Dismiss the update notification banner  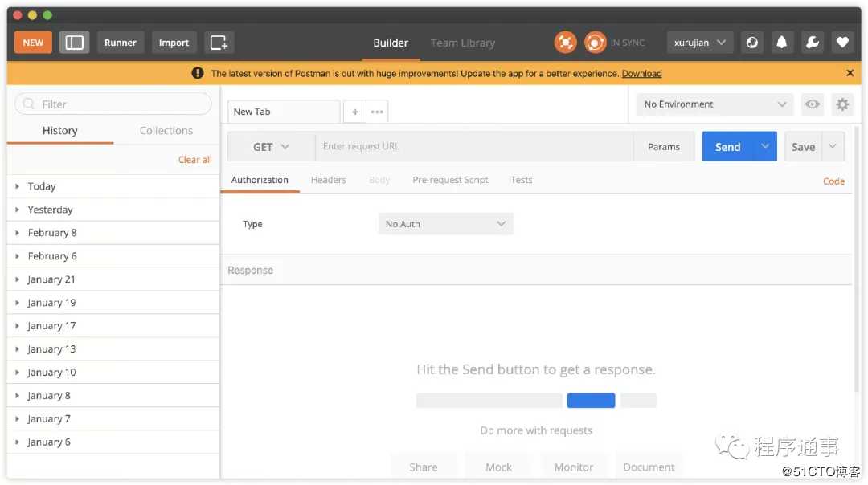click(850, 73)
